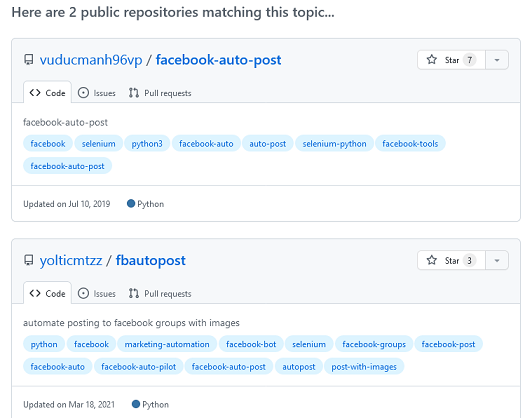
Task: Open Pull requests tab of fbautopost
Action: (160, 293)
